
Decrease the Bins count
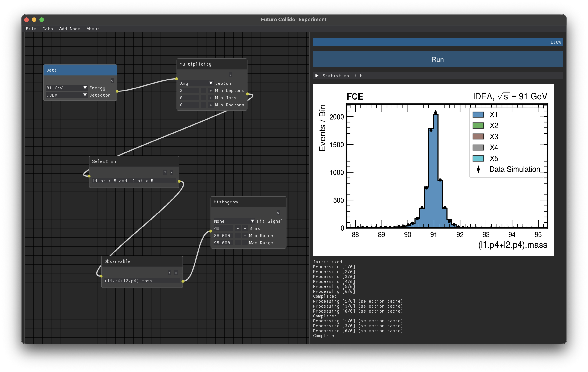[x=238, y=228]
